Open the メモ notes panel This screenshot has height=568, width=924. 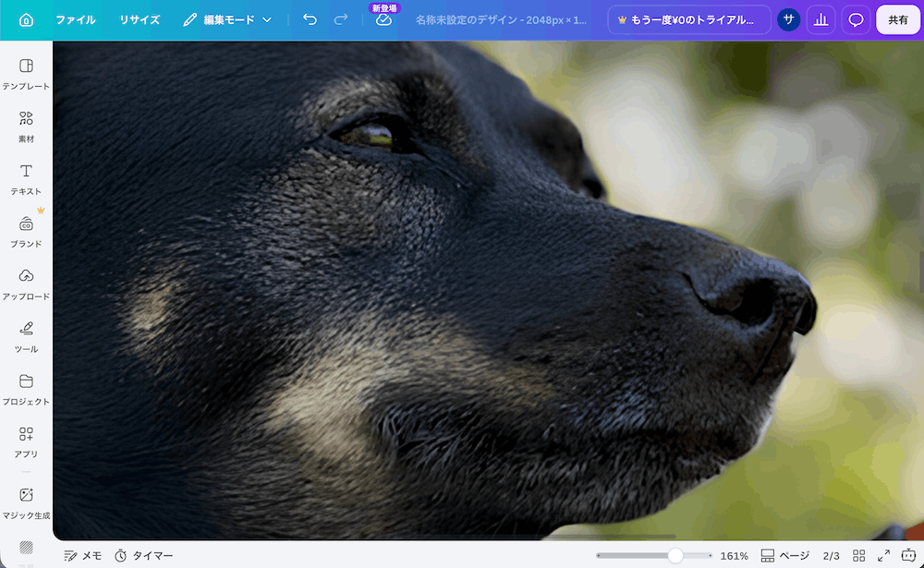82,556
